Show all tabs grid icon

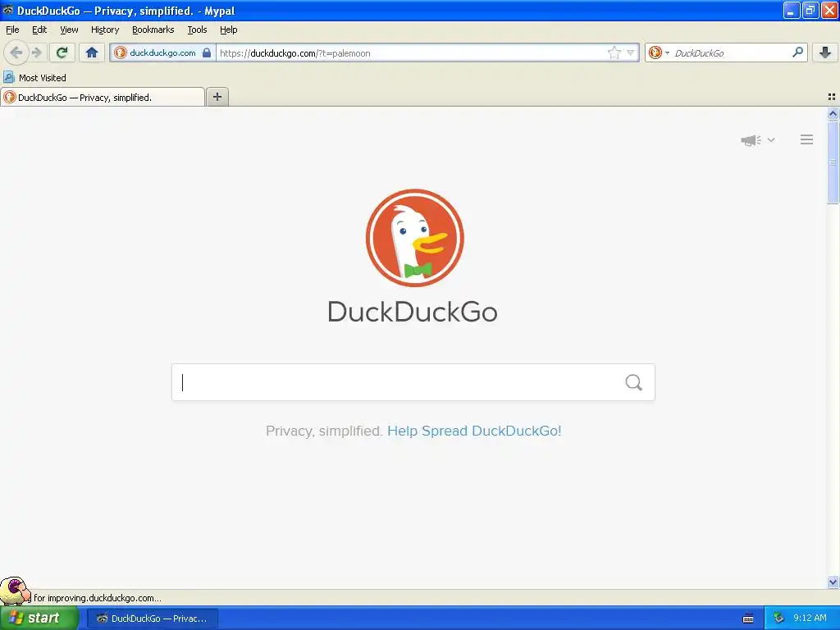tap(832, 97)
